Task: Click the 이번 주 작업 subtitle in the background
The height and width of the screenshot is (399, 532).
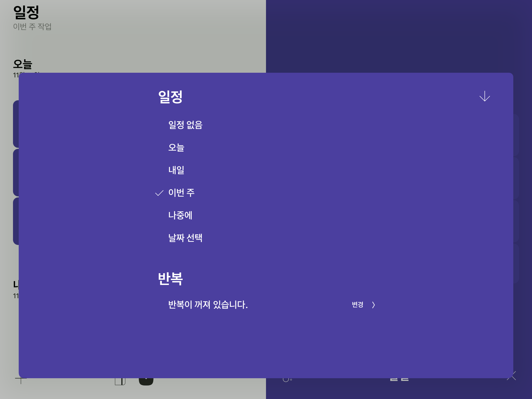Action: point(32,26)
